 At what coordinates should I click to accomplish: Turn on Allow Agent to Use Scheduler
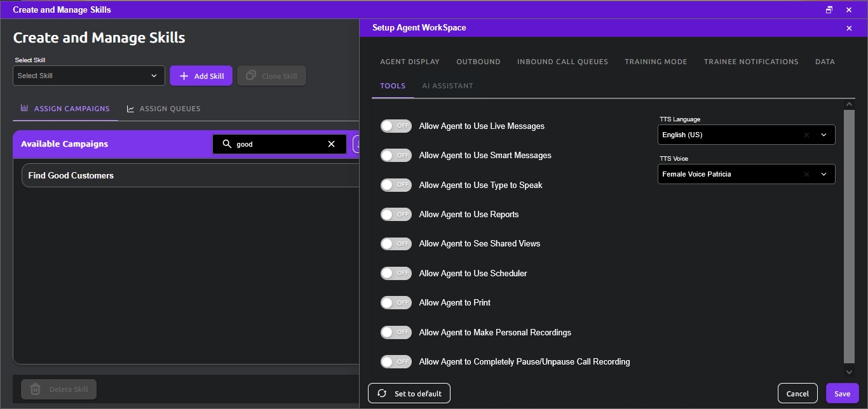(x=396, y=273)
